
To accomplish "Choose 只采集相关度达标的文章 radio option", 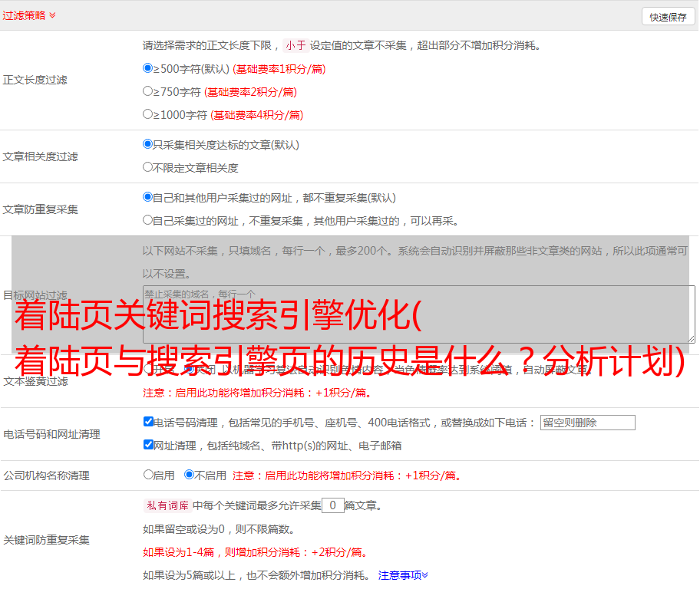I will click(147, 144).
